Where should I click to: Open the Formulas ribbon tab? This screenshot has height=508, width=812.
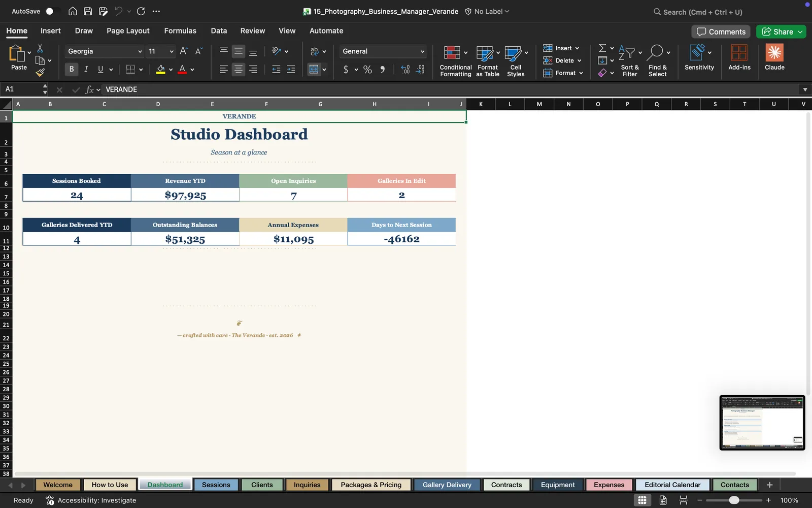pyautogui.click(x=180, y=30)
